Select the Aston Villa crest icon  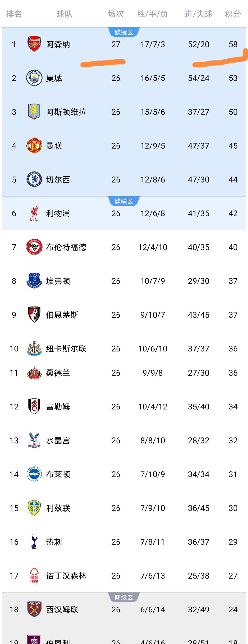[x=34, y=112]
